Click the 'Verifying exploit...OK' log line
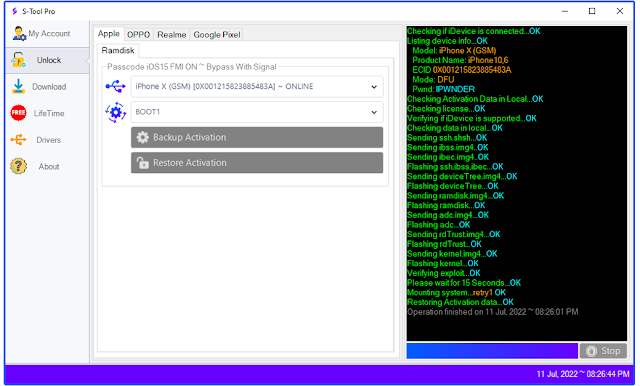640x386 pixels. [444, 273]
